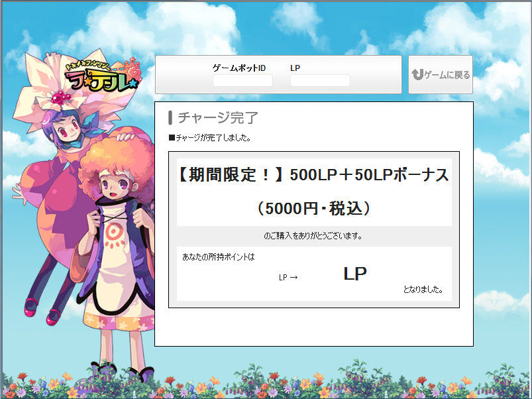
Task: Click the pink flower ornament on the hat
Action: click(x=60, y=97)
